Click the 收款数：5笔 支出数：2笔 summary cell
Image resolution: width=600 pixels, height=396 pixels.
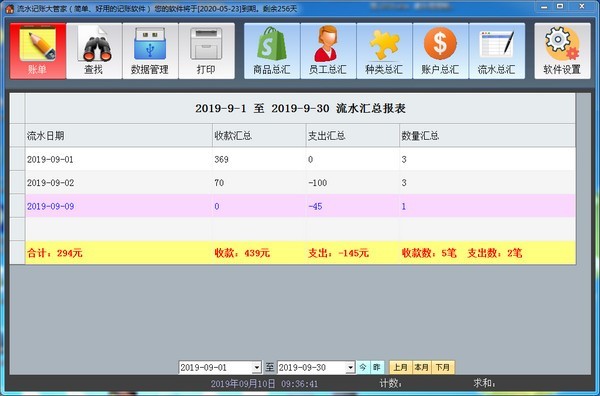coord(488,253)
